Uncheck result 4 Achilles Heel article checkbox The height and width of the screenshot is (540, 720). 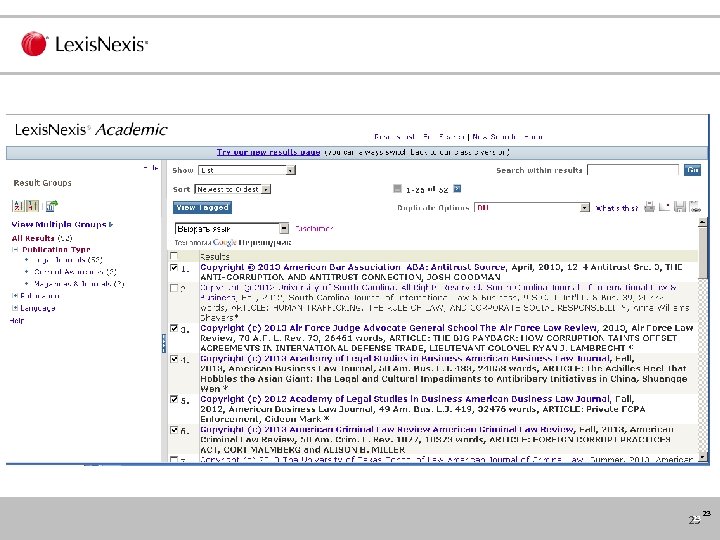(x=174, y=359)
